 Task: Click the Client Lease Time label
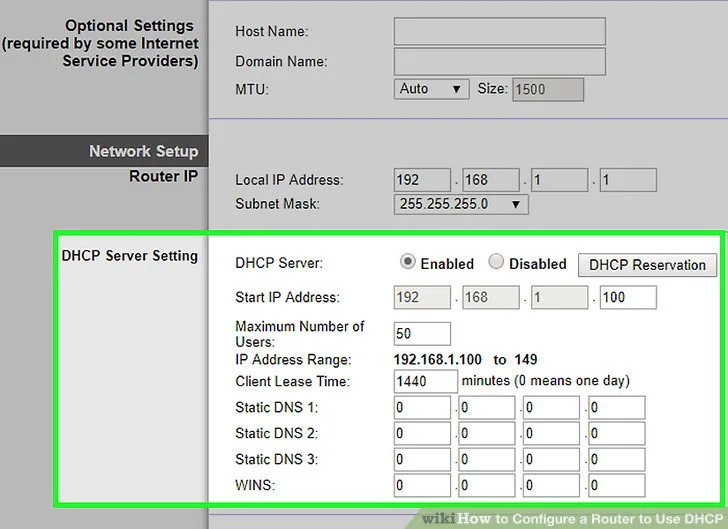(x=292, y=381)
